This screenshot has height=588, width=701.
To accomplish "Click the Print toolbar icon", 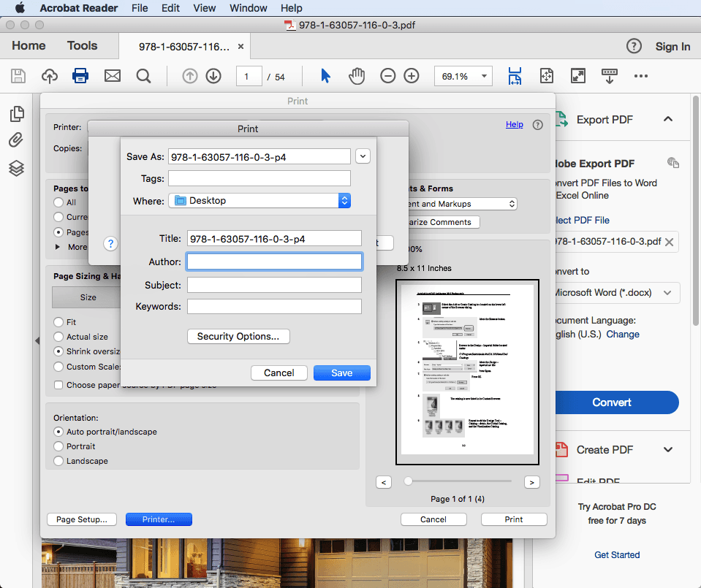I will coord(80,75).
